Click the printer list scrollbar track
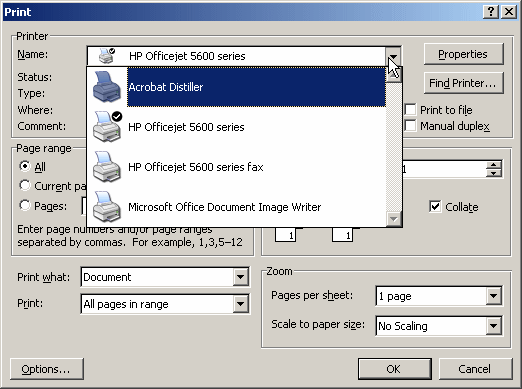 pyautogui.click(x=394, y=147)
